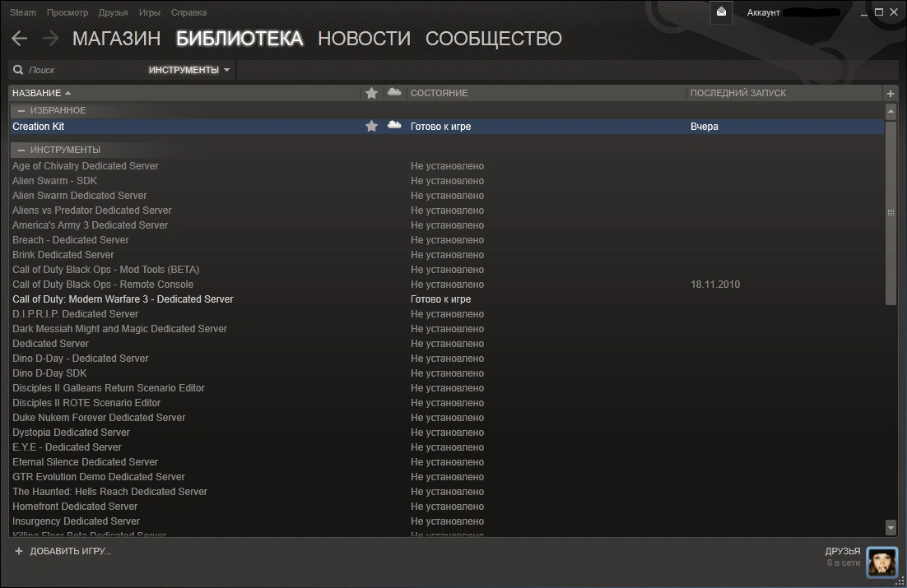Open friends avatar thumbnail
907x588 pixels.
tap(882, 562)
